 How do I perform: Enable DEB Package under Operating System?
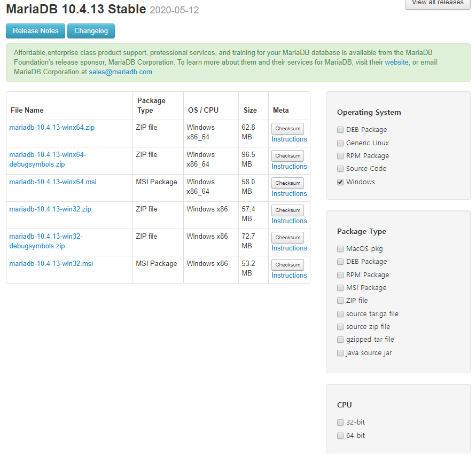click(340, 130)
